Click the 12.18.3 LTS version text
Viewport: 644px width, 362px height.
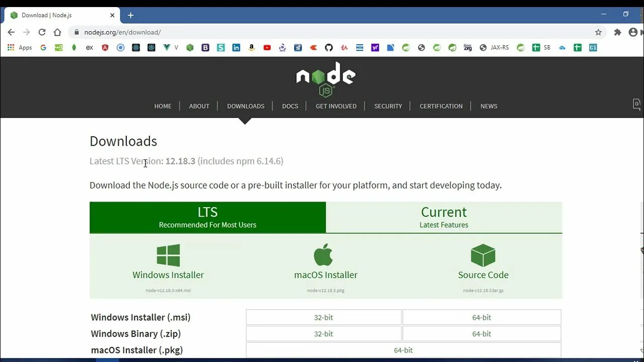[180, 161]
